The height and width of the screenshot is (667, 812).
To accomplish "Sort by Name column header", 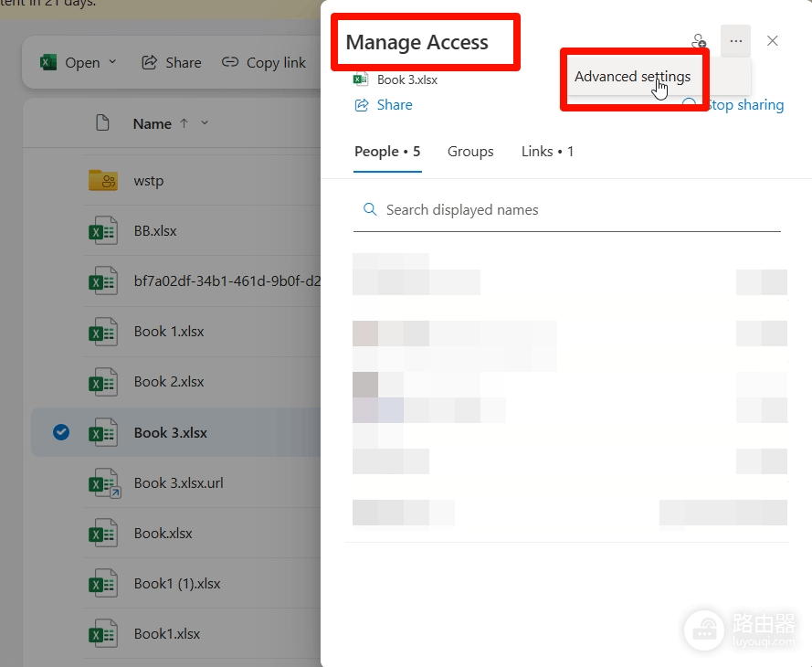I will tap(153, 123).
